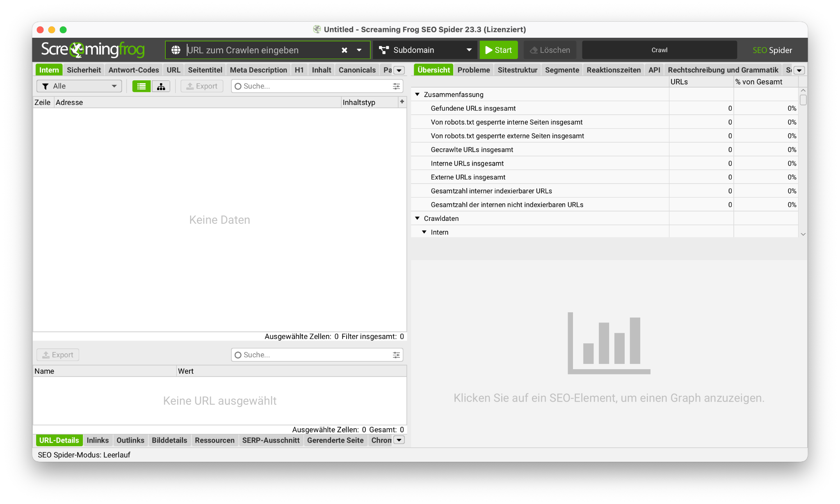Screen dimensions: 840x504
Task: Show more left tabs via overflow arrow
Action: [x=399, y=70]
